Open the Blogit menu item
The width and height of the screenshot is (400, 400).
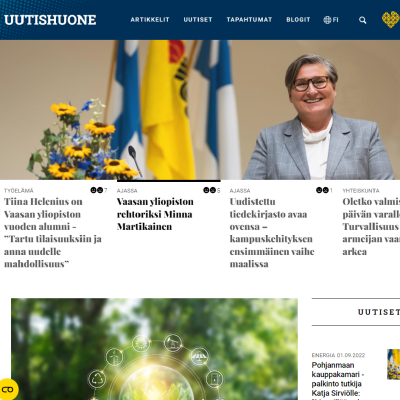click(298, 20)
